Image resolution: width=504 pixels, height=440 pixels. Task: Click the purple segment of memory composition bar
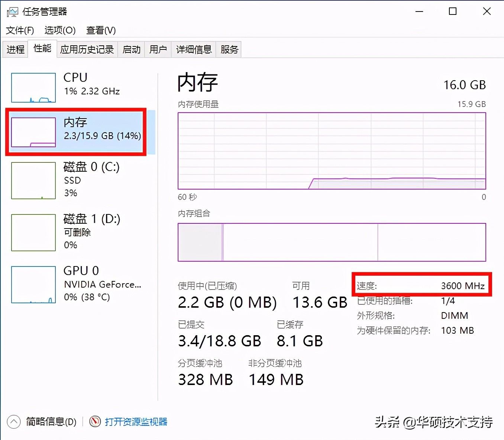(201, 242)
